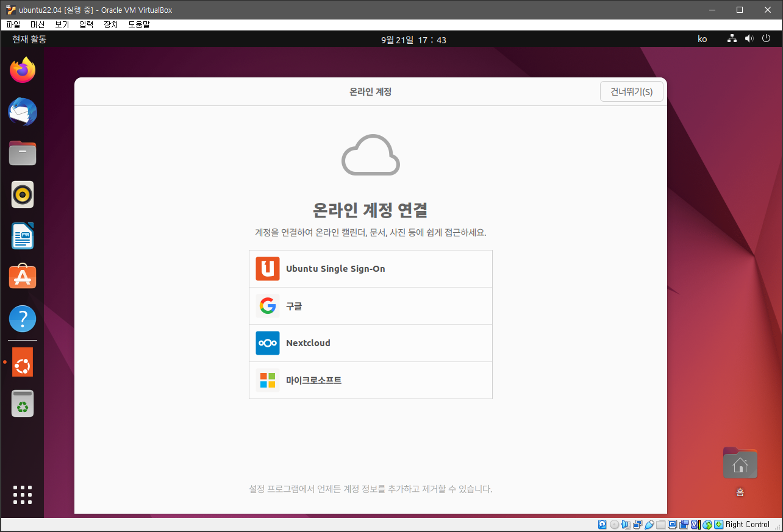Open the date and time clock menu
The width and height of the screenshot is (783, 532).
pos(413,40)
